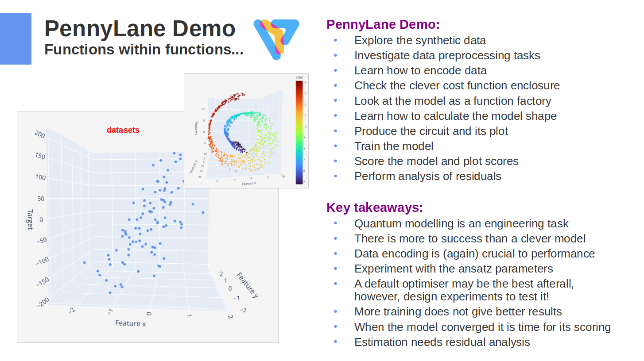The width and height of the screenshot is (644, 361).
Task: Click the 'Feature x' label of large plot
Action: (130, 323)
